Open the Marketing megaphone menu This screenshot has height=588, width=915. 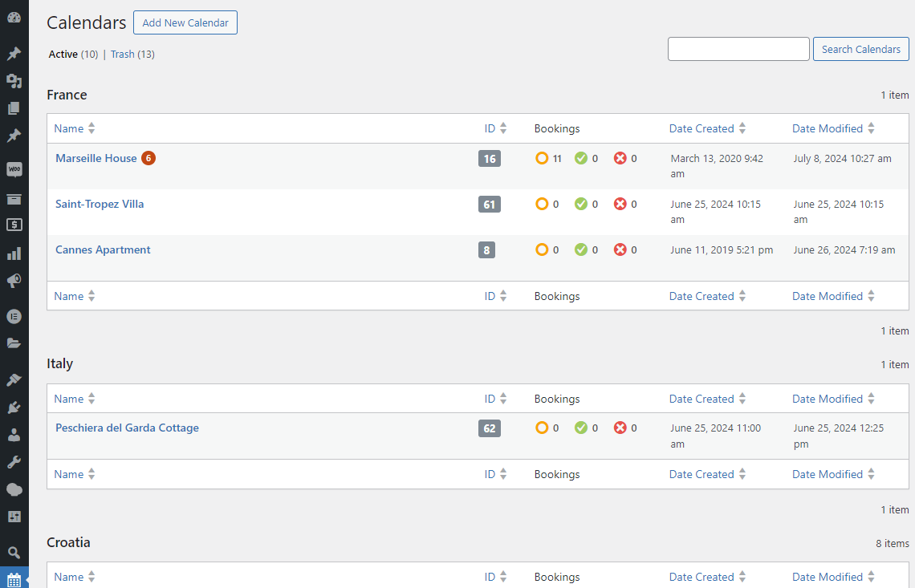coord(14,281)
